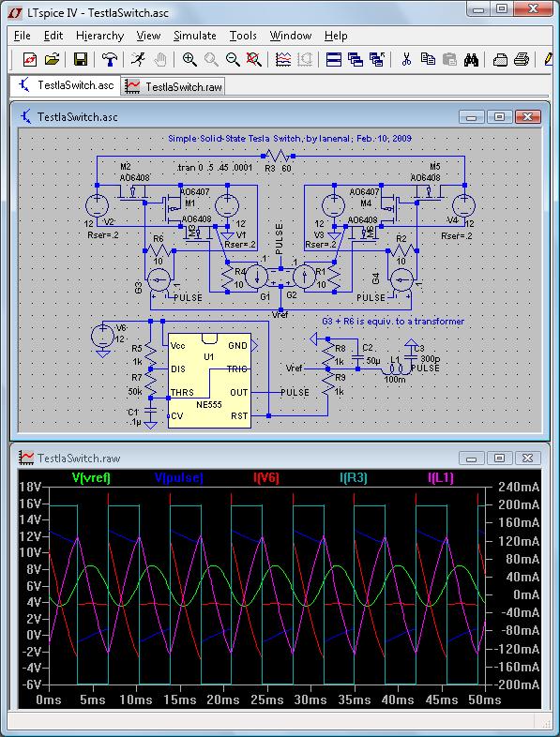Click the 'G3 + R6 is equiv. to a transformer' comment
Image resolution: width=560 pixels, height=737 pixels.
tap(393, 321)
